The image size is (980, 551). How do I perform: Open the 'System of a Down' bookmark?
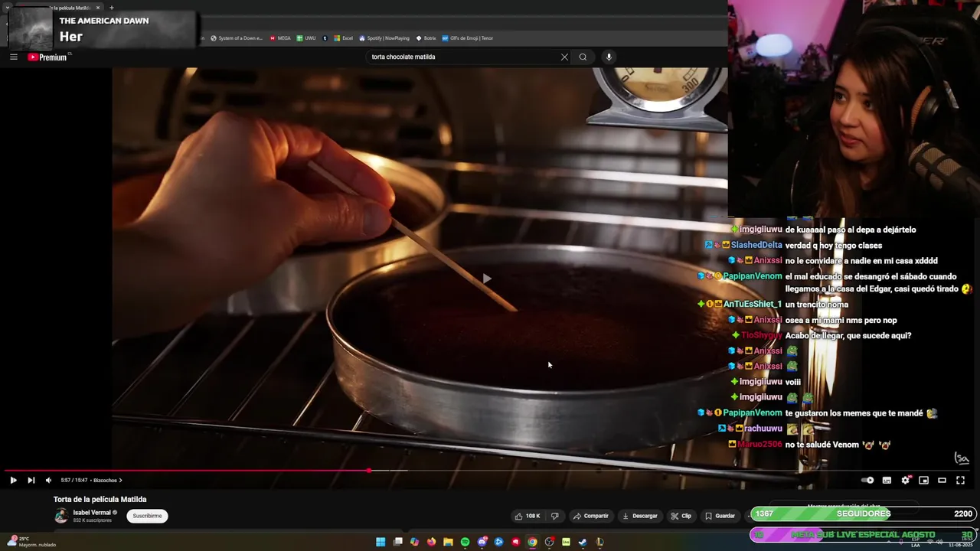point(237,38)
